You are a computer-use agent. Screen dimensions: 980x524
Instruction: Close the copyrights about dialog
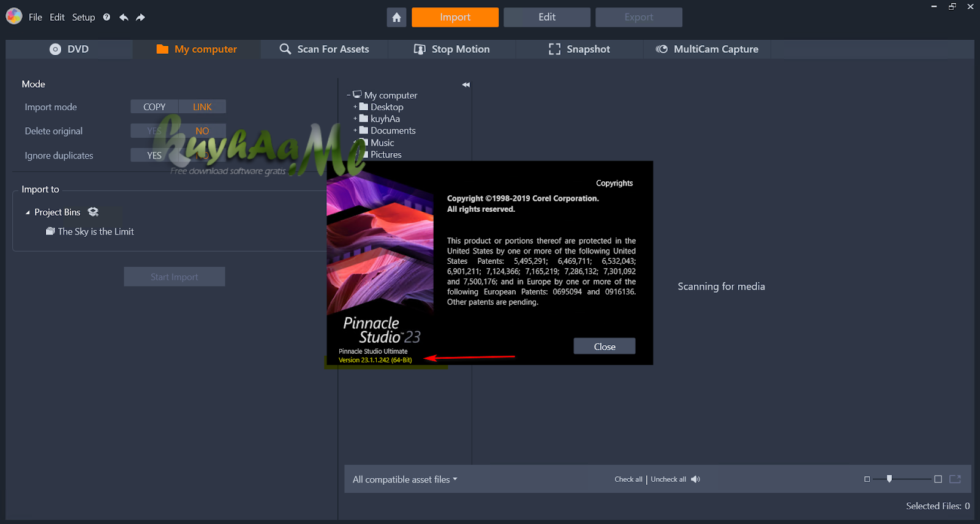605,346
